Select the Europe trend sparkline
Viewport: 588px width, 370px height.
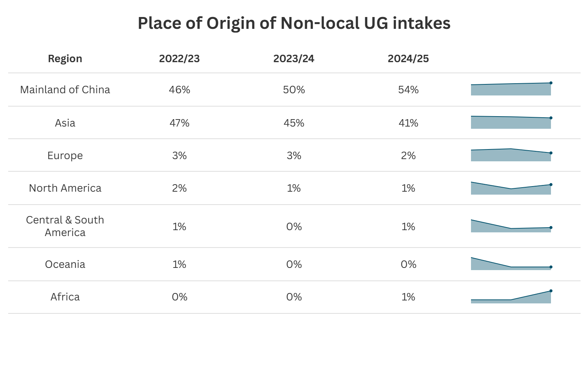click(x=511, y=155)
